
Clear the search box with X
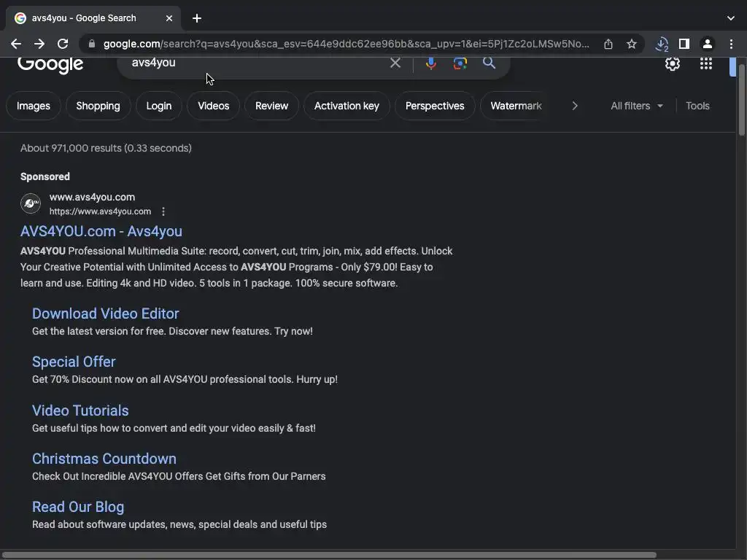point(395,63)
